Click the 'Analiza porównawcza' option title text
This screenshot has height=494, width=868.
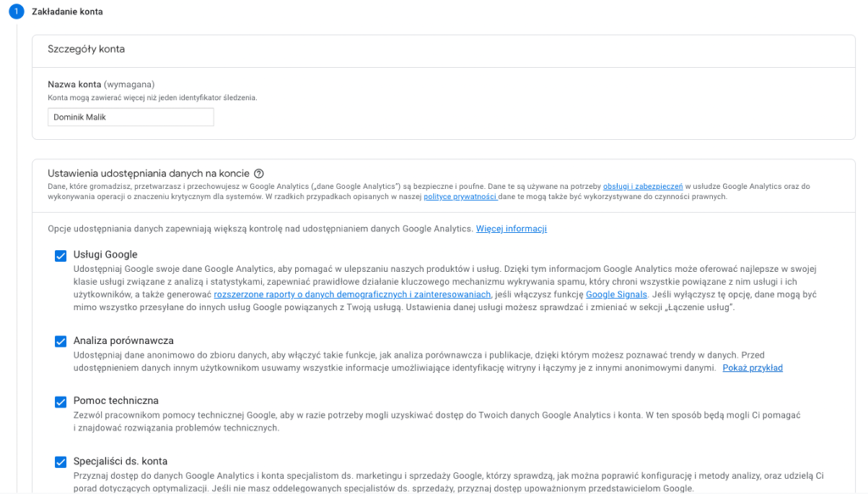[123, 341]
